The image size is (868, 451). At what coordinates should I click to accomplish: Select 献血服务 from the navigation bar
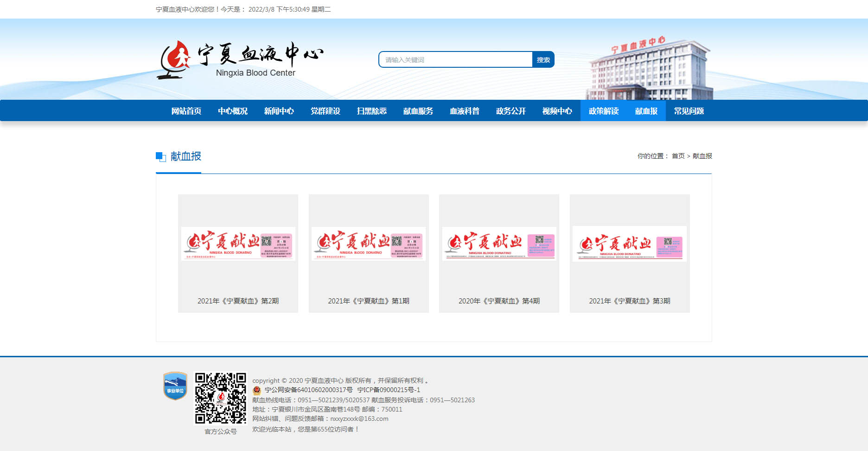tap(418, 111)
